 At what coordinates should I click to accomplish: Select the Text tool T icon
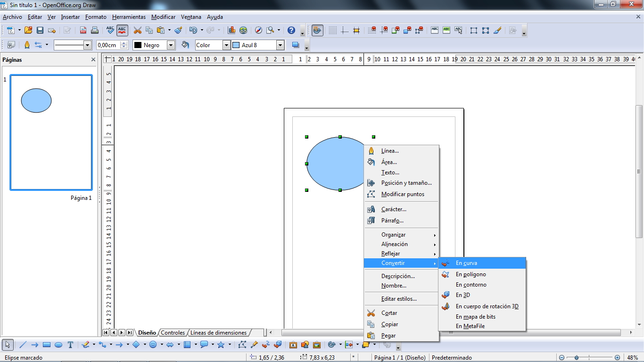tap(70, 345)
